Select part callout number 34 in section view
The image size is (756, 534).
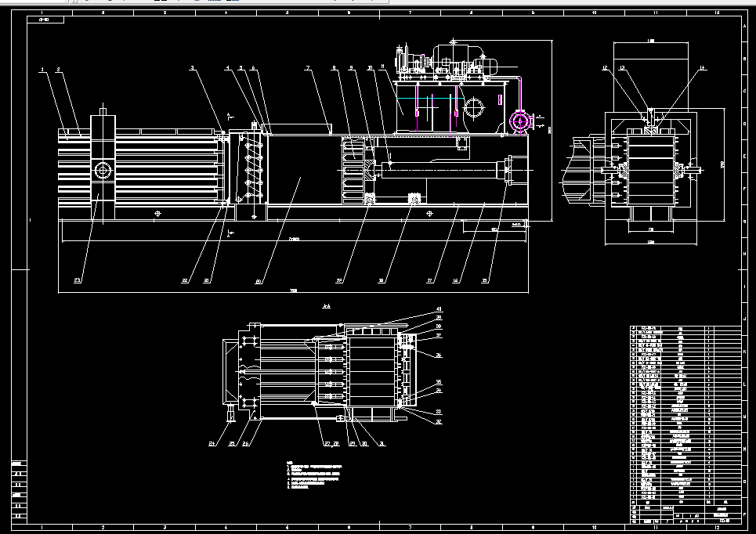[x=439, y=391]
